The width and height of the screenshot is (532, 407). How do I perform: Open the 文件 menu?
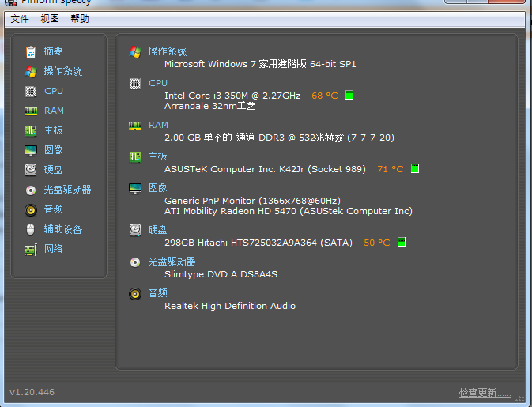click(20, 19)
